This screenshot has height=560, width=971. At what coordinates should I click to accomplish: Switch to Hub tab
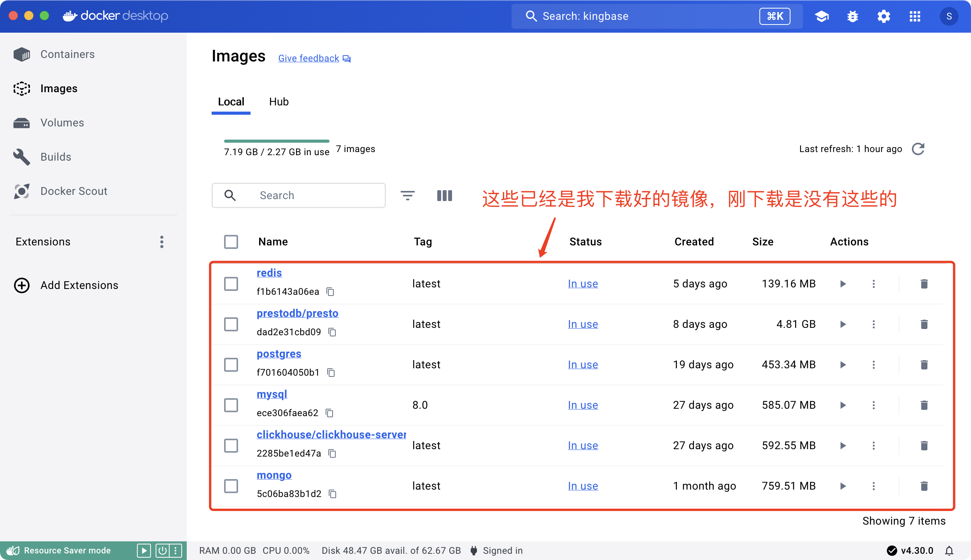pyautogui.click(x=279, y=101)
